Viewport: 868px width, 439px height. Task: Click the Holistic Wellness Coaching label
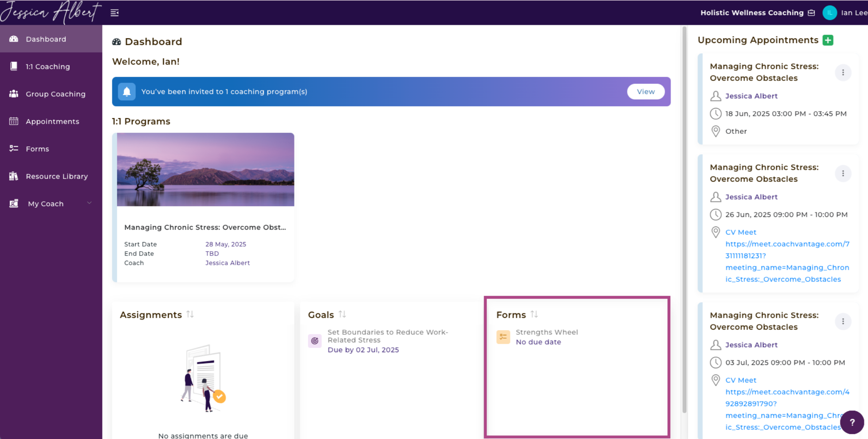click(x=752, y=13)
